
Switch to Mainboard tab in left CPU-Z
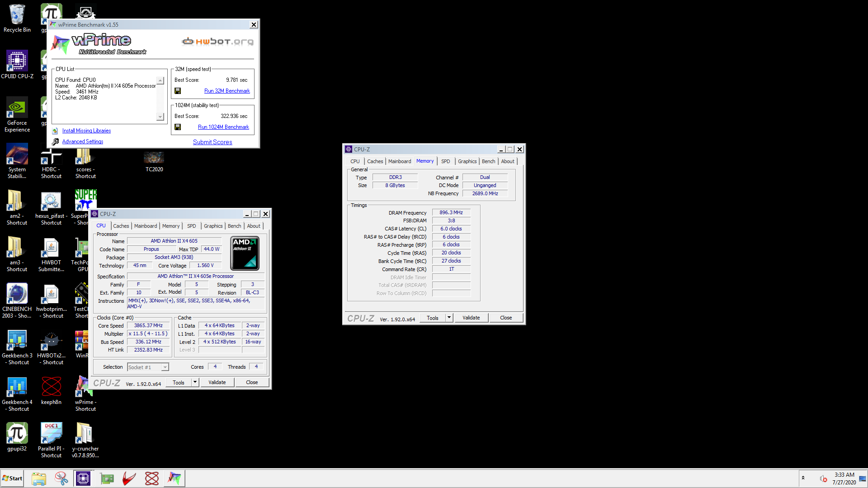(x=146, y=226)
